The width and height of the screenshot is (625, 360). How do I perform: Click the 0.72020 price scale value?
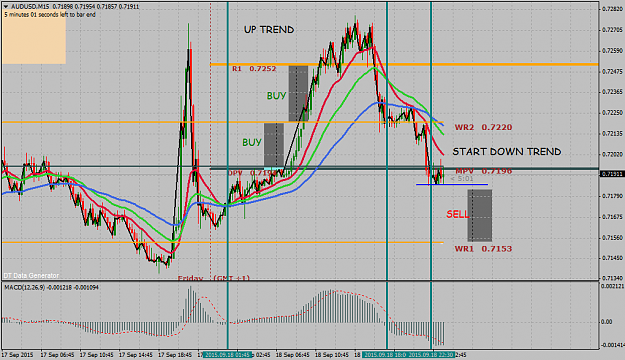[612, 154]
